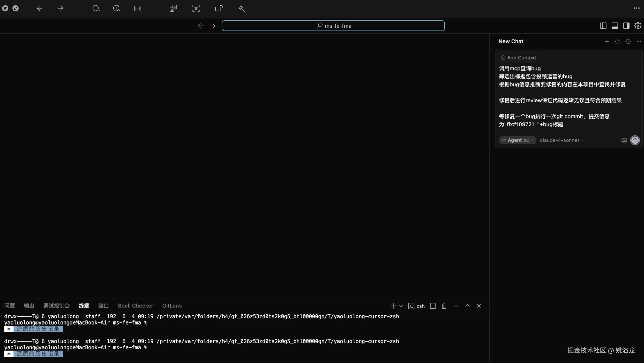Click the rotate image icon
Viewport: 644px width, 363px height.
pos(219,8)
